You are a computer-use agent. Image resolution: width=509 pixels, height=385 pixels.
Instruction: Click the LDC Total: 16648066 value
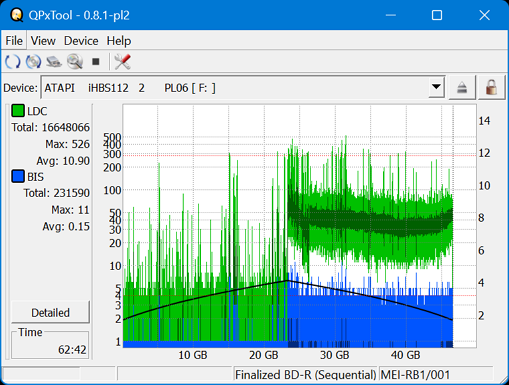point(51,127)
